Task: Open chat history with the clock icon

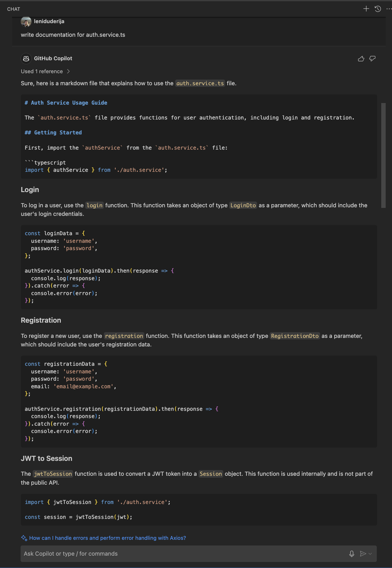Action: pos(378,9)
